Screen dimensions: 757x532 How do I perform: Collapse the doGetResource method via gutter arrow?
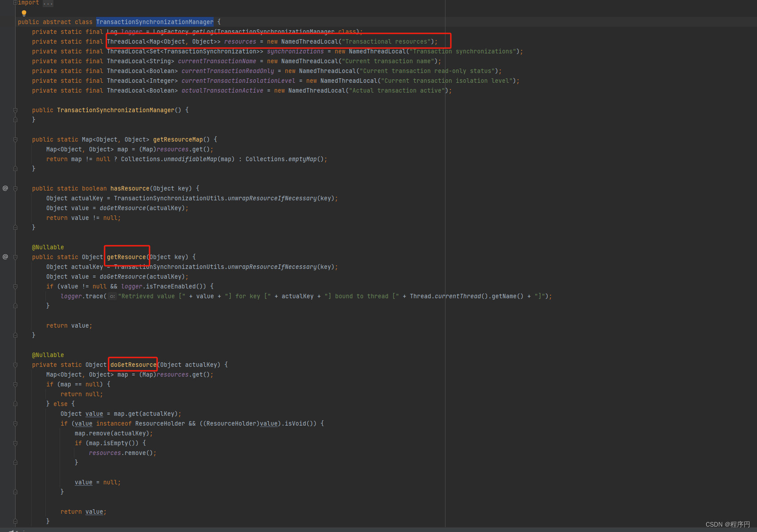15,365
